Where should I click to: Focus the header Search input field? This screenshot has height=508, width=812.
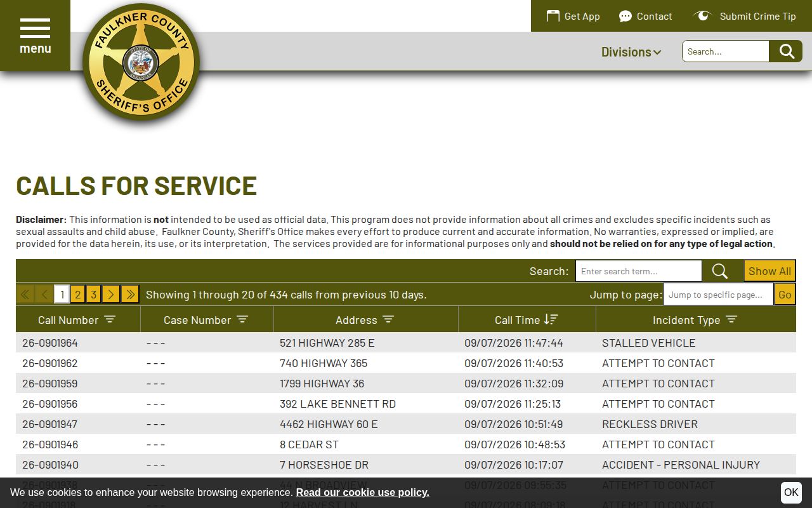point(726,51)
